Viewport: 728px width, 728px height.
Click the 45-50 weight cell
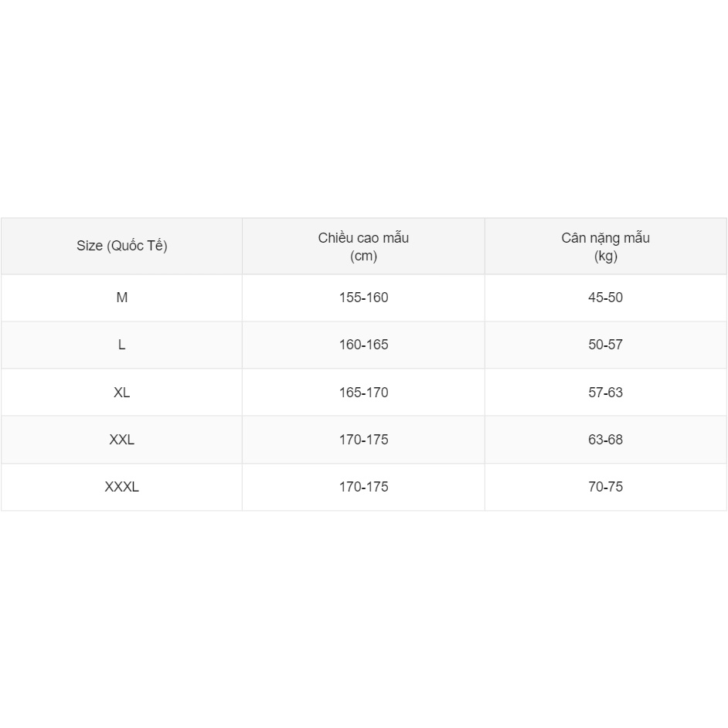pos(605,298)
